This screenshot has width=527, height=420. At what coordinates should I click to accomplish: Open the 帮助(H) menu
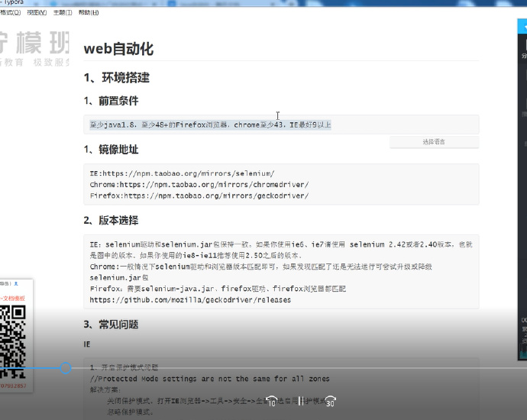pos(89,12)
